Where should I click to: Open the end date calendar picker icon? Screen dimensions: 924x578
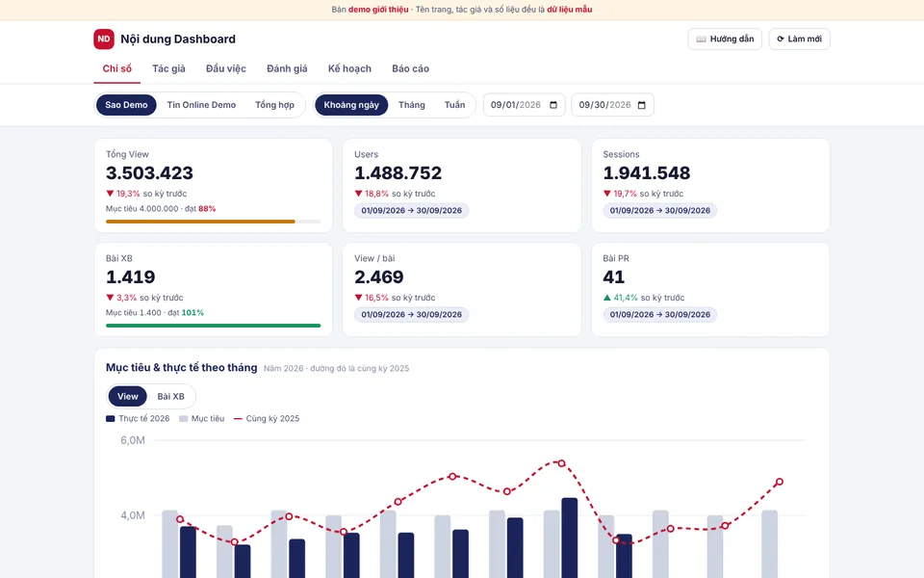pyautogui.click(x=642, y=105)
